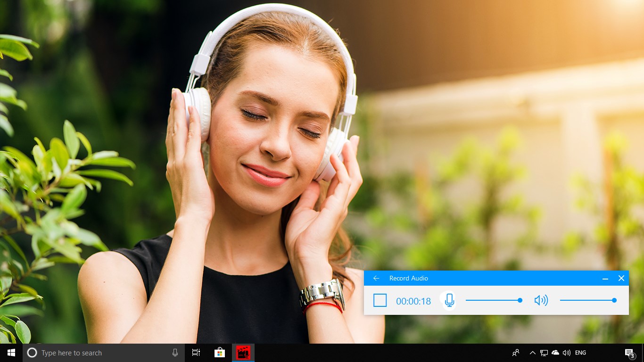The width and height of the screenshot is (644, 362).
Task: Click the OneDrive cloud icon in system tray
Action: click(x=555, y=353)
